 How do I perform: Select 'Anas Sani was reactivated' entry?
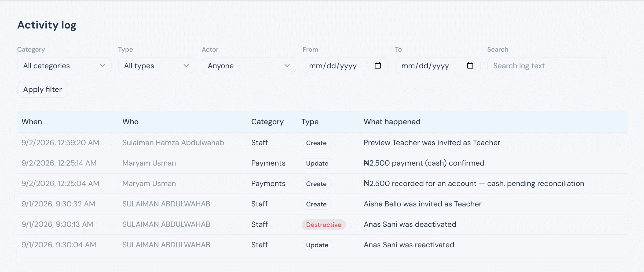409,245
